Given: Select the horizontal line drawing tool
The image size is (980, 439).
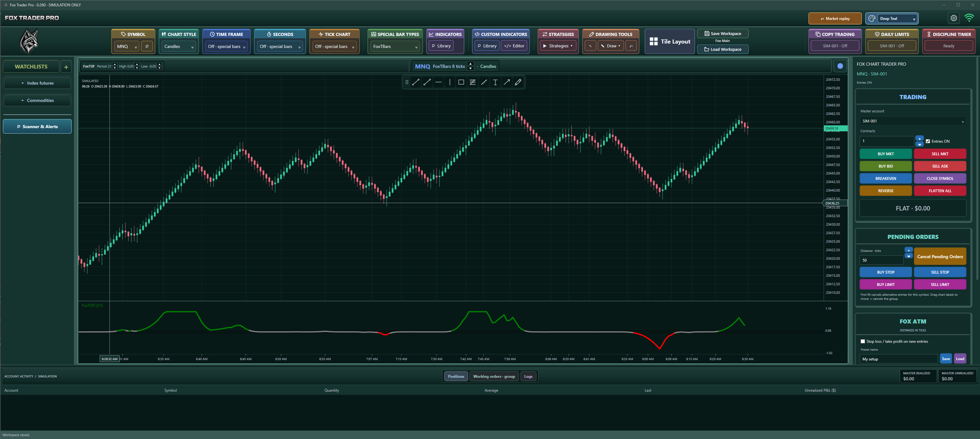Looking at the screenshot, I should pos(438,82).
